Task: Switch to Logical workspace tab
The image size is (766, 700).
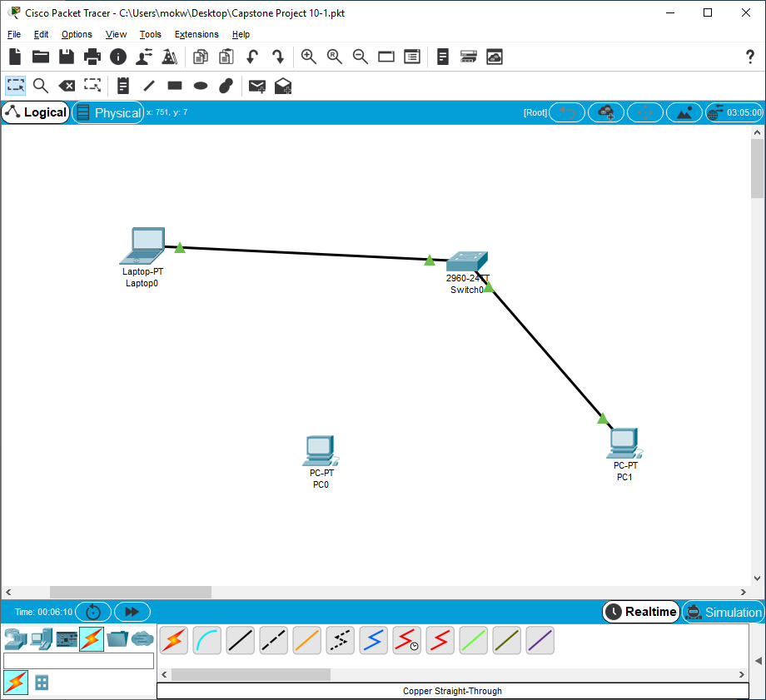Action: [x=36, y=112]
